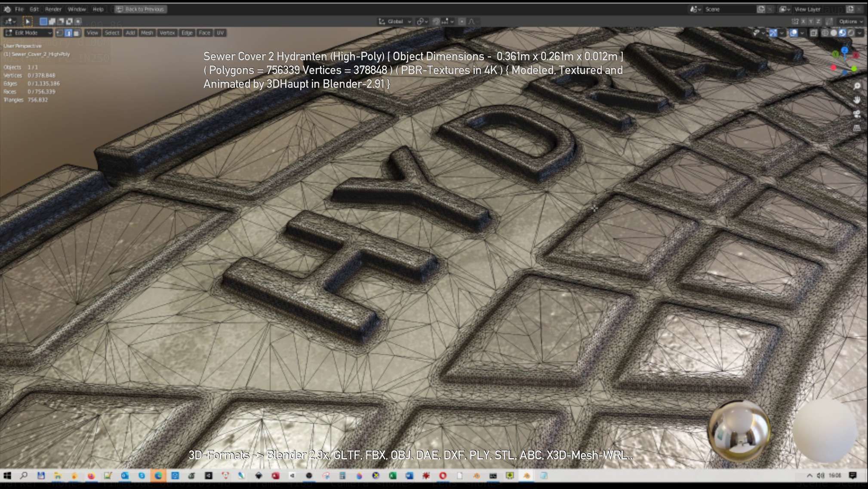
Task: Open the Global transform orientation dropdown
Action: coord(395,21)
